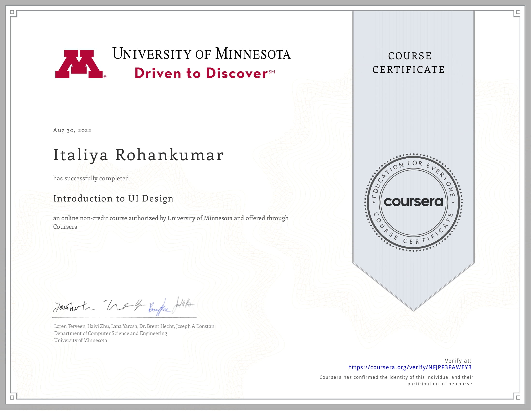Image resolution: width=532 pixels, height=411 pixels.
Task: Click Loren Terveen's handwritten signature
Action: pyautogui.click(x=74, y=307)
